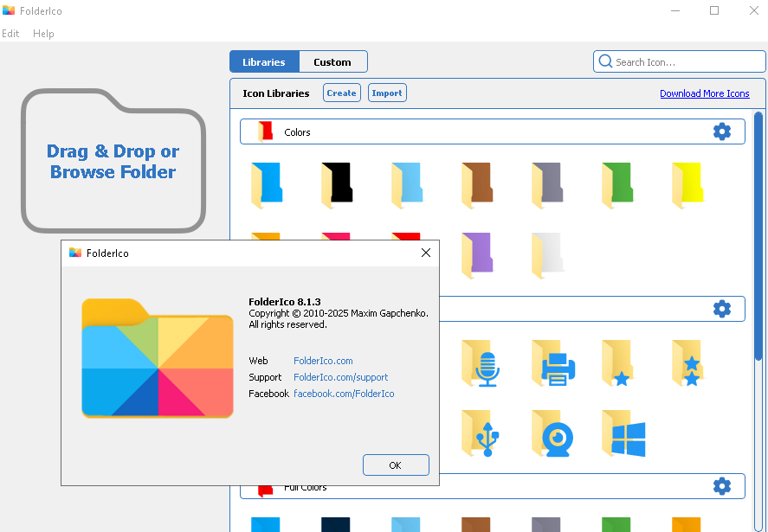Select the yellow folder icon
768x532 pixels.
click(687, 185)
